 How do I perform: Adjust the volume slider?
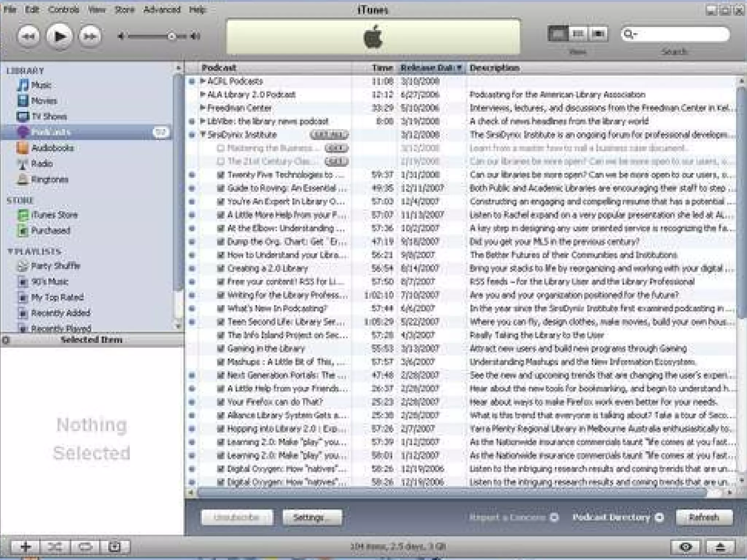pyautogui.click(x=171, y=36)
